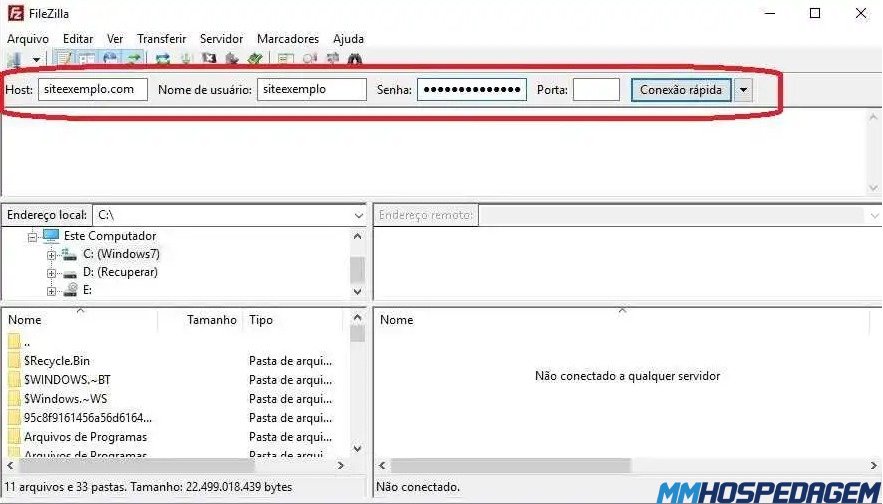Open the Site Manager dropdown arrow
The image size is (883, 504).
click(37, 59)
